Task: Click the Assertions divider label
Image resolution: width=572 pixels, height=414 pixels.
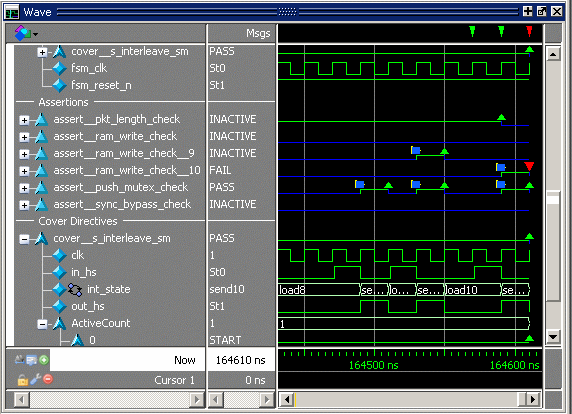Action: (x=63, y=102)
